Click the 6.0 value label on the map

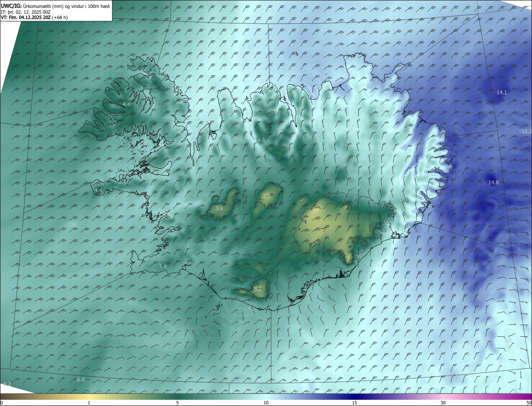[x=81, y=379]
